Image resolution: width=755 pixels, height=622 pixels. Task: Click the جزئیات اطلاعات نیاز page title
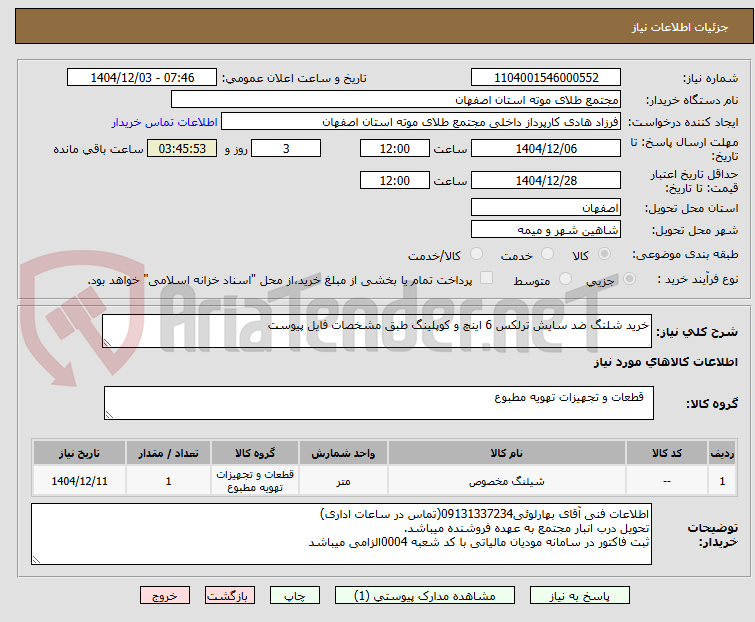680,27
